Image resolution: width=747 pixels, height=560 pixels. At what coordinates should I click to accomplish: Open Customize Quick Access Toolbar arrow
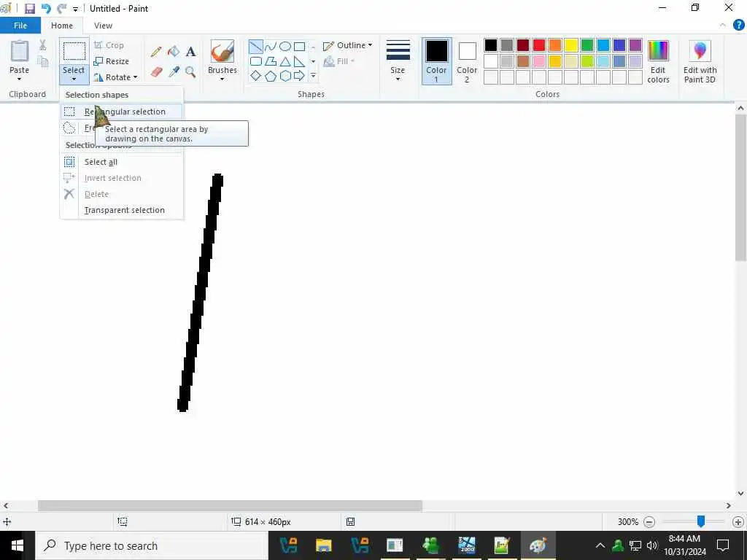(x=75, y=9)
